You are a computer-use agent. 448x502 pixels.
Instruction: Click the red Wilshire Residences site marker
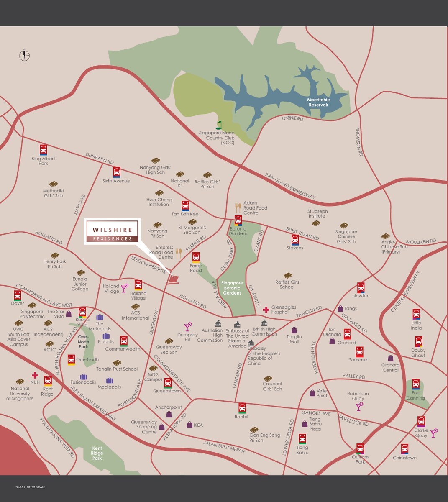click(x=173, y=280)
